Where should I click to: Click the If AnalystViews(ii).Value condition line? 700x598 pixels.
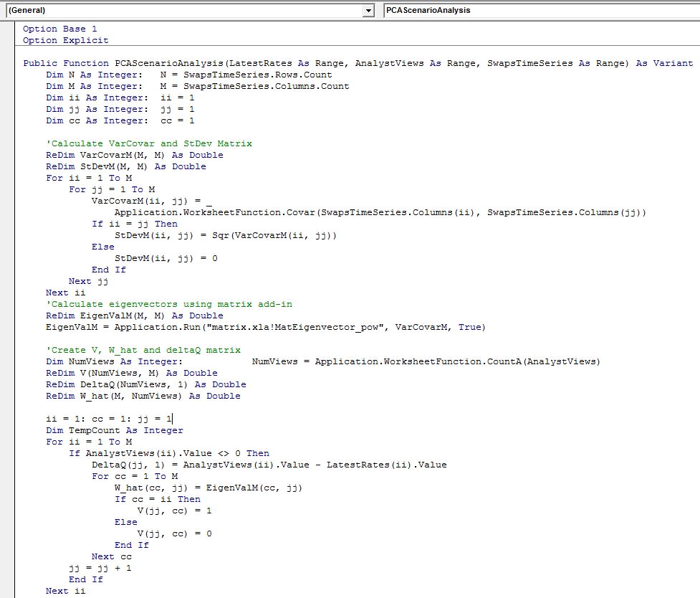[x=169, y=453]
